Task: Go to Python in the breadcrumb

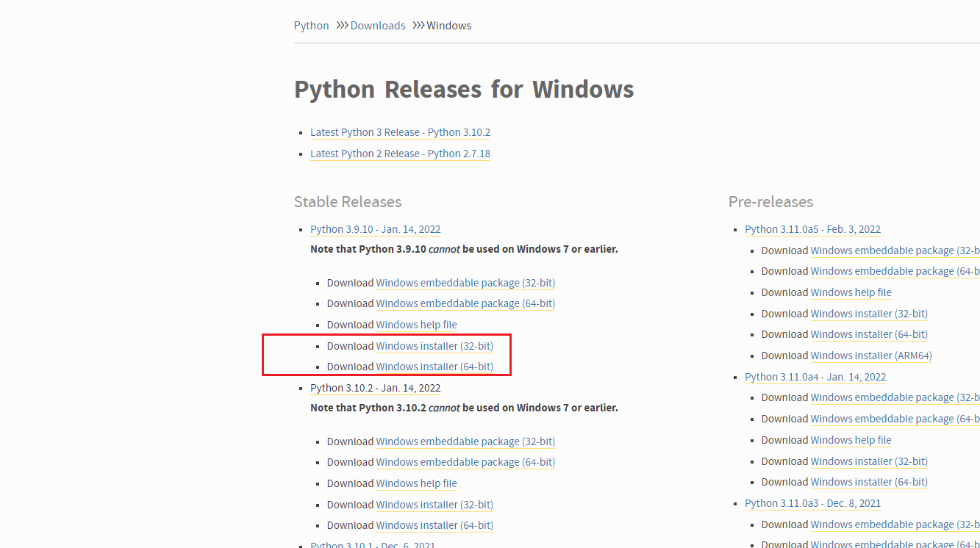Action: click(x=311, y=25)
